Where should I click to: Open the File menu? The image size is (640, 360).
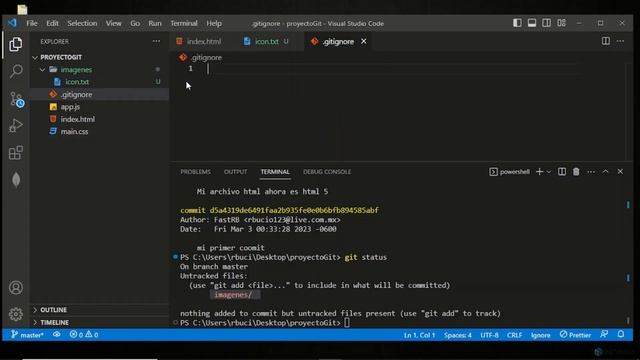[32, 23]
